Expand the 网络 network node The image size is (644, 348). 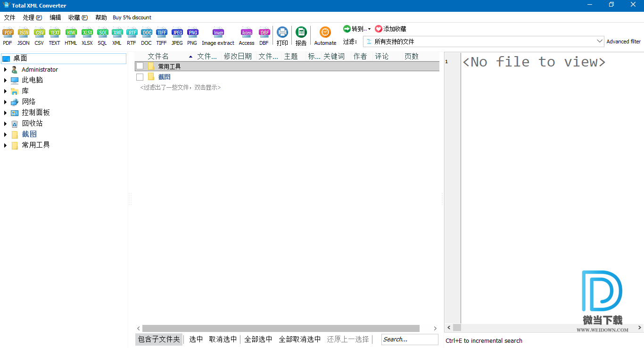click(6, 102)
